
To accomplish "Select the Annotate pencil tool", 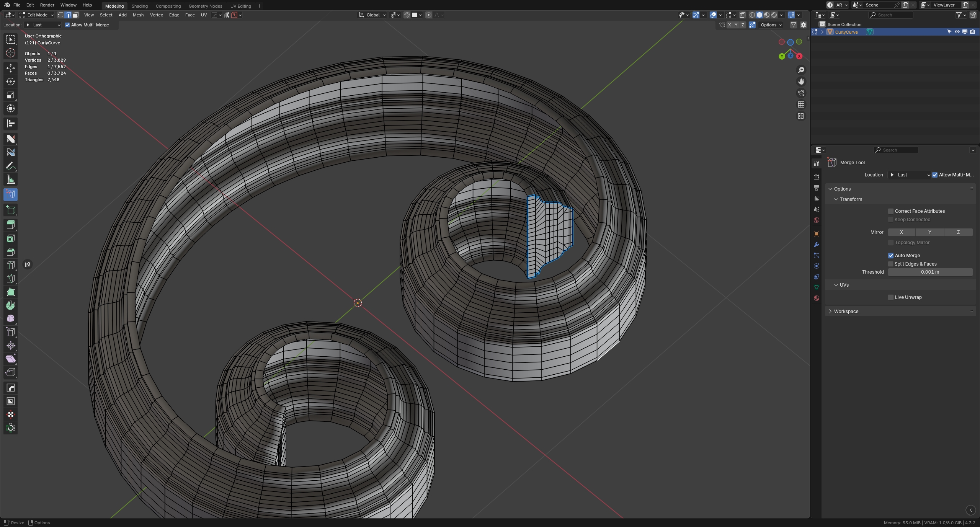I will point(11,166).
